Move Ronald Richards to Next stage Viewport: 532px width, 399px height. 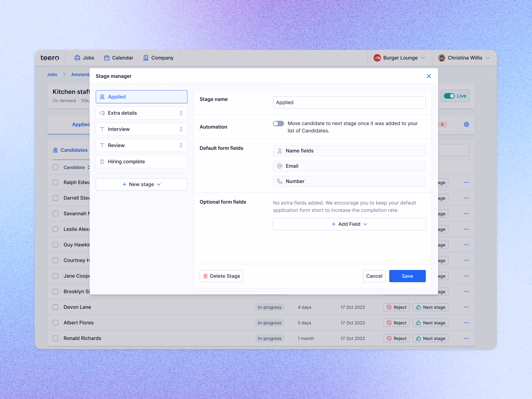[431, 338]
